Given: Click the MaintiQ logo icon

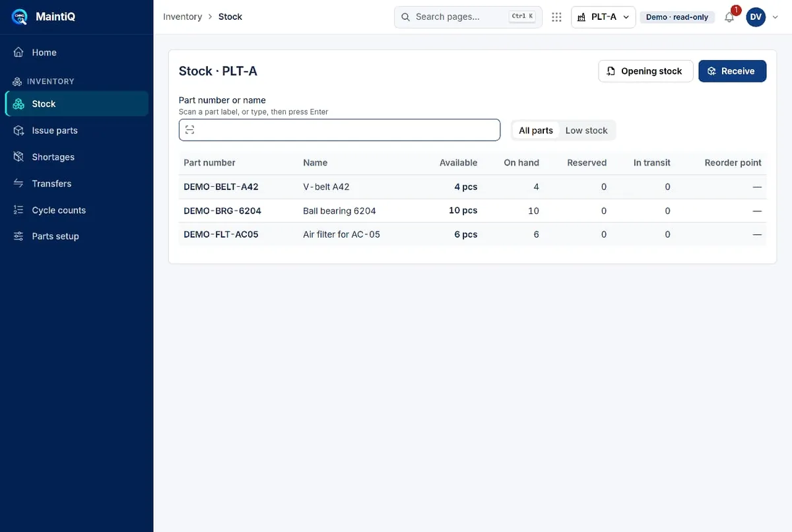Looking at the screenshot, I should [20, 17].
